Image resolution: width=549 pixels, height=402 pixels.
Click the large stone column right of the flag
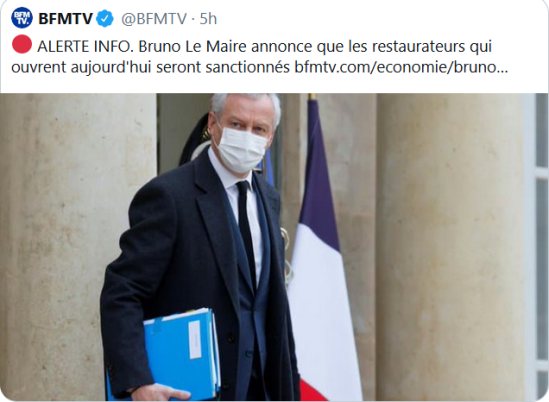[x=450, y=247]
